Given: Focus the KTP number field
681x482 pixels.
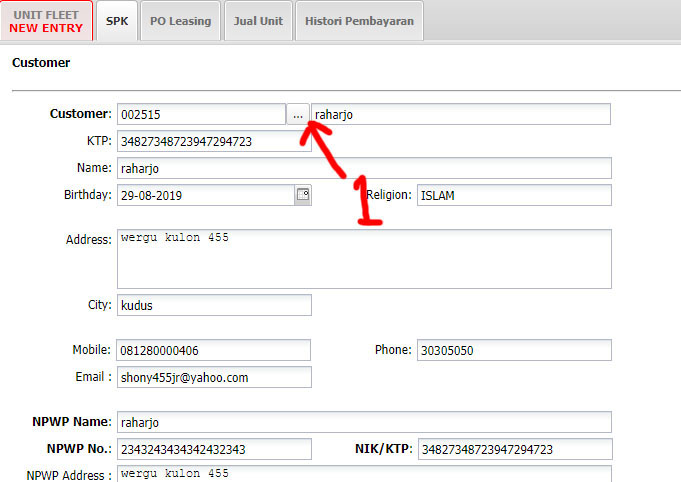Looking at the screenshot, I should (x=214, y=141).
